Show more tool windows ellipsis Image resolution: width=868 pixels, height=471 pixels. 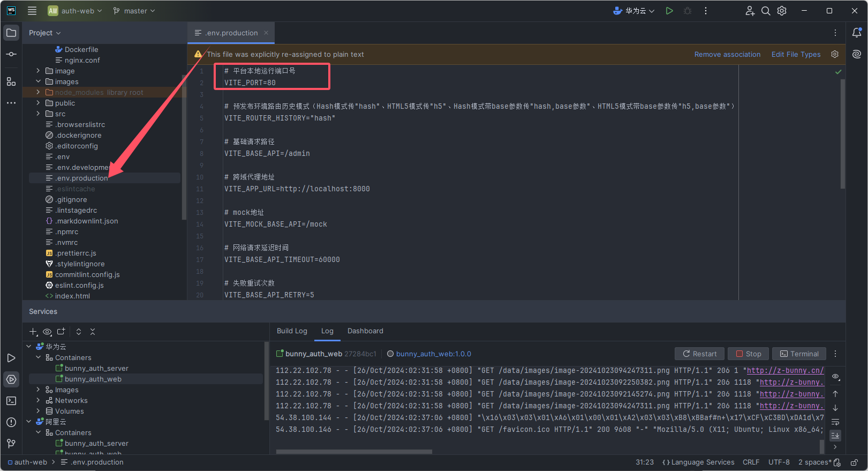11,103
